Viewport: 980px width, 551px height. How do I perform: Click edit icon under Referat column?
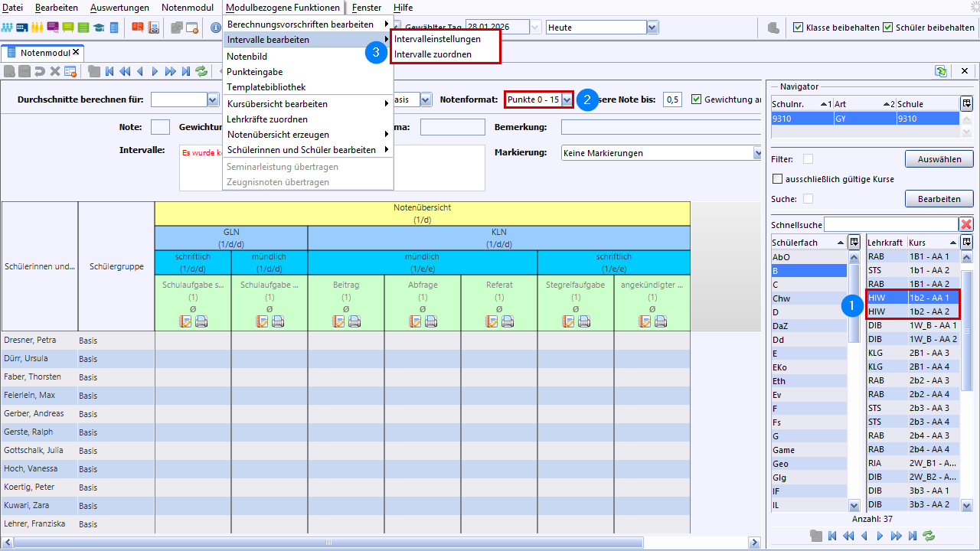(492, 321)
